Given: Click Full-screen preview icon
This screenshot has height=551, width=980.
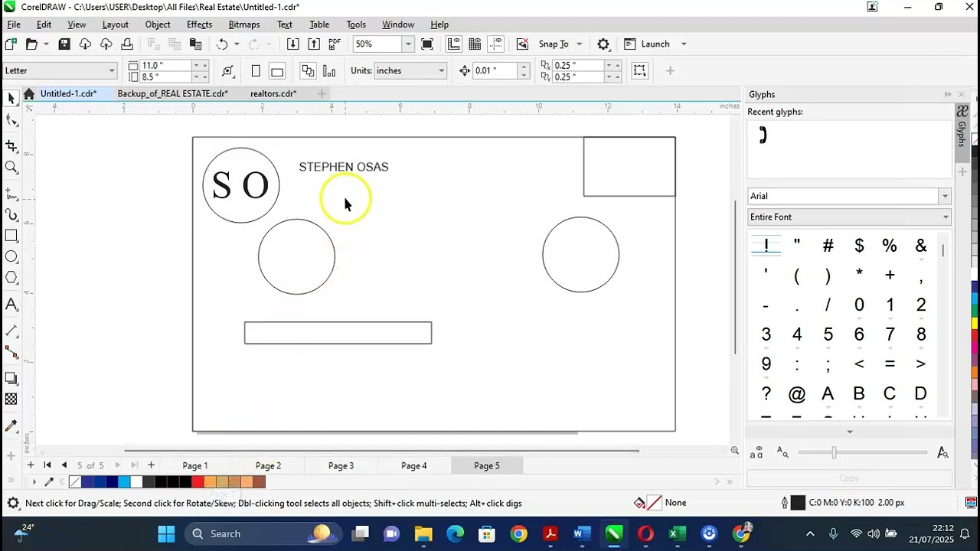Looking at the screenshot, I should [427, 44].
